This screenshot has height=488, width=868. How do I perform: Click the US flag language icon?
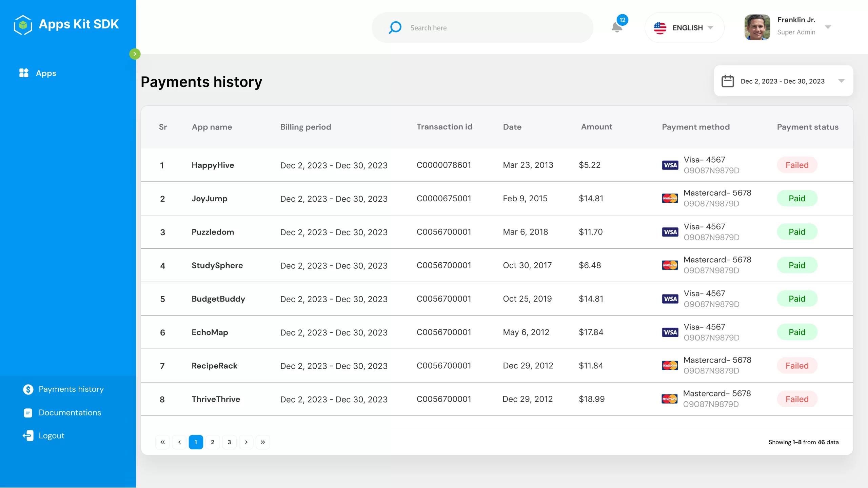pos(660,28)
